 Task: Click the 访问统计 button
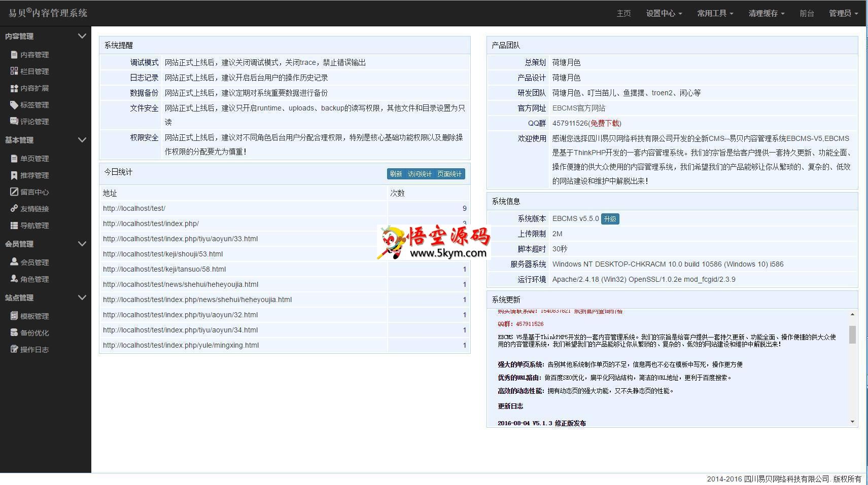(420, 174)
